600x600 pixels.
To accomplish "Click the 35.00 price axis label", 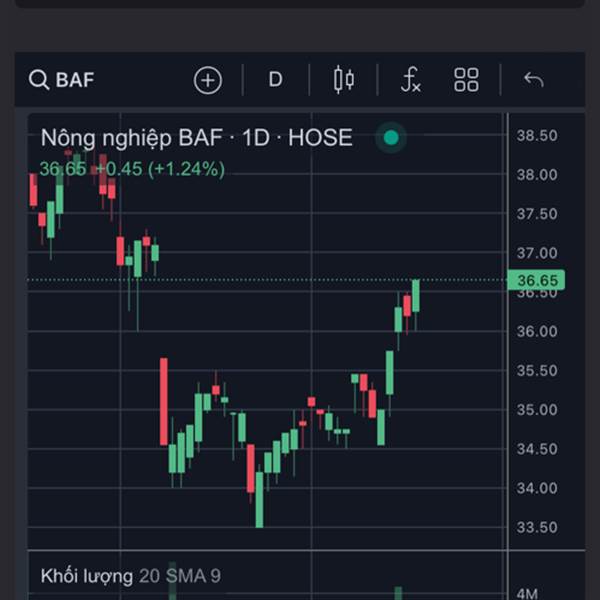I will coord(537,410).
